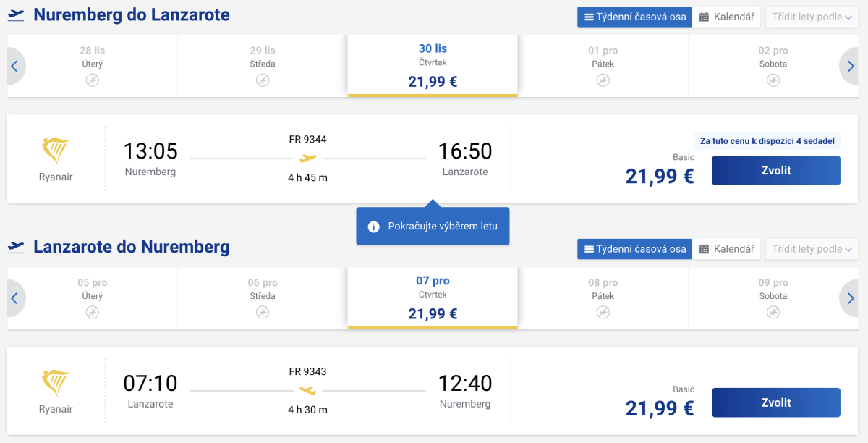
Task: Switch return view to Kalendář
Action: coord(727,249)
